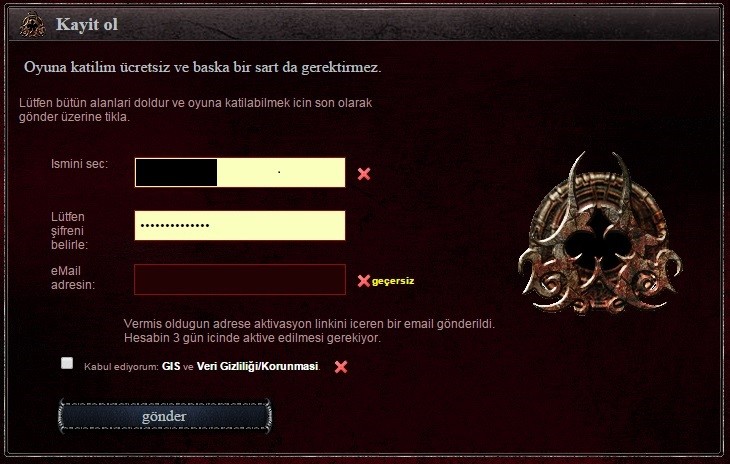The width and height of the screenshot is (730, 464).
Task: Click the aktivasyon linkini notice text
Action: [x=309, y=330]
